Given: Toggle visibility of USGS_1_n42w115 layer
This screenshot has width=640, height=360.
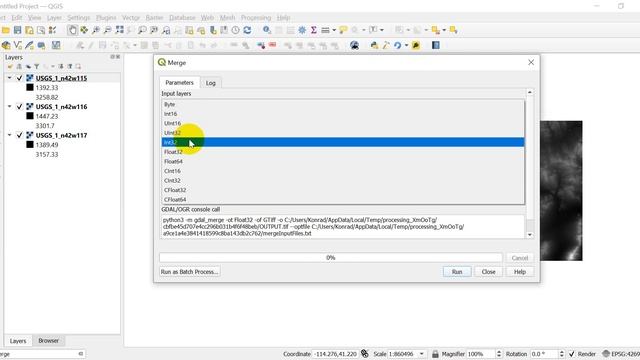Looking at the screenshot, I should 19,78.
